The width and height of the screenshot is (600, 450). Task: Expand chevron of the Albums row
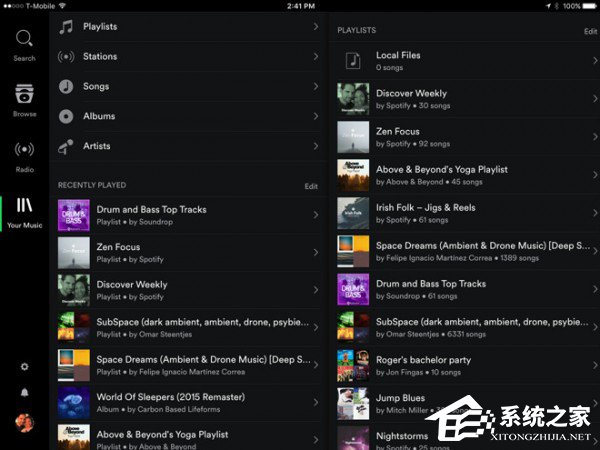coord(316,116)
